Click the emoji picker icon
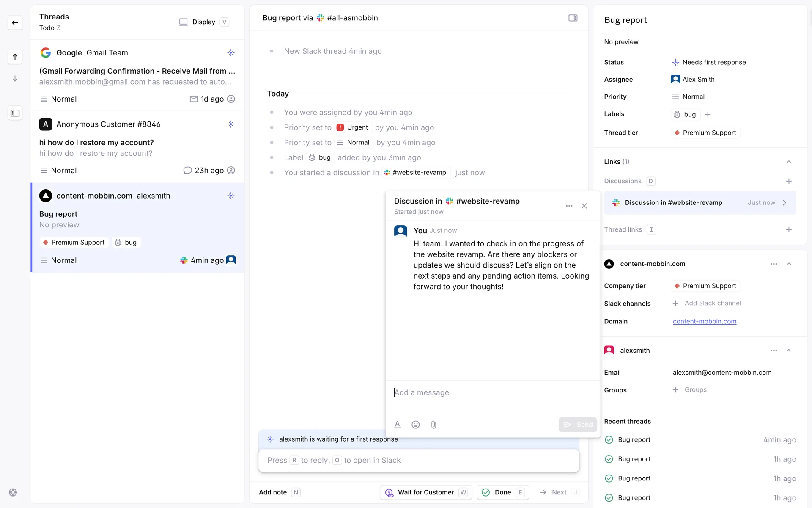 tap(415, 425)
